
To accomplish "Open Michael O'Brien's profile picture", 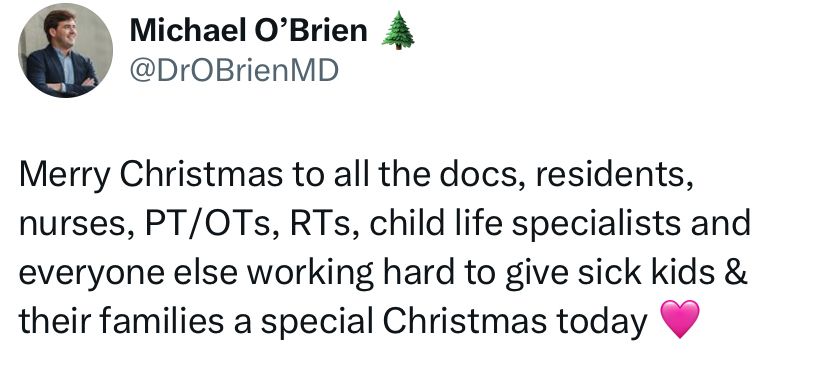I will (65, 51).
